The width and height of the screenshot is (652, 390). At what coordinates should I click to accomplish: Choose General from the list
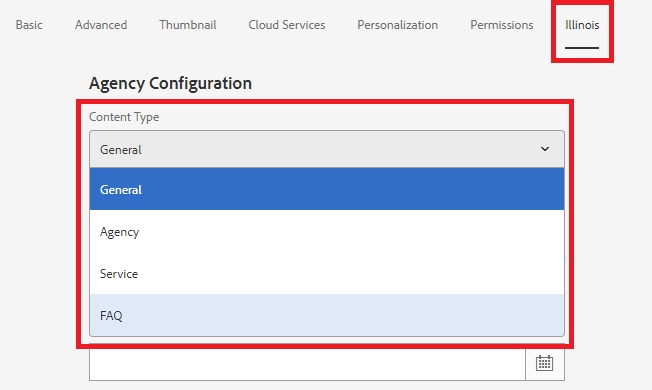327,189
